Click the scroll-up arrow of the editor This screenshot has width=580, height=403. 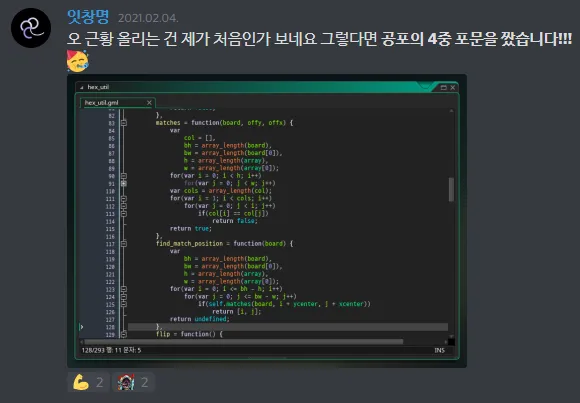pyautogui.click(x=451, y=111)
